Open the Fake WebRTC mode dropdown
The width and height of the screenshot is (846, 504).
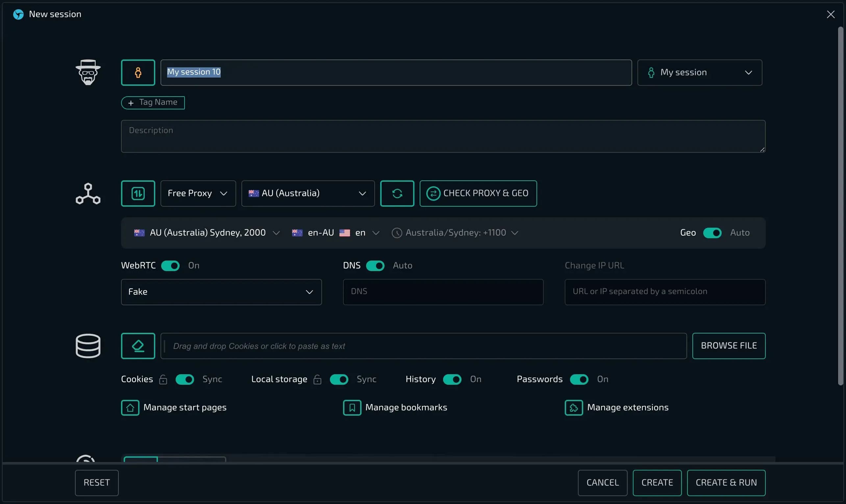tap(221, 292)
